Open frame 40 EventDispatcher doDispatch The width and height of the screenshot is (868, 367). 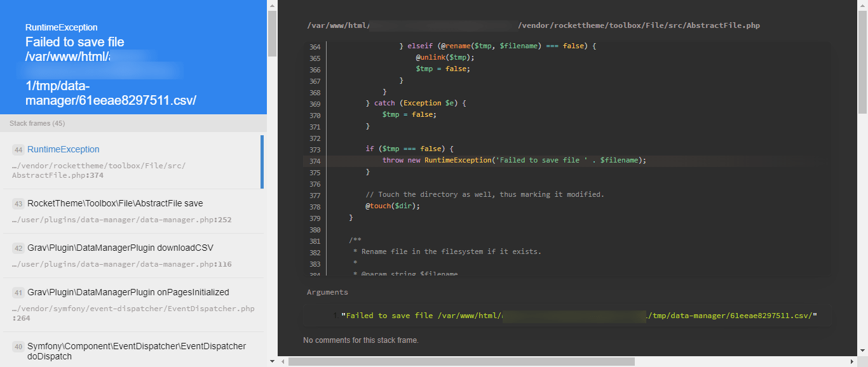point(132,350)
